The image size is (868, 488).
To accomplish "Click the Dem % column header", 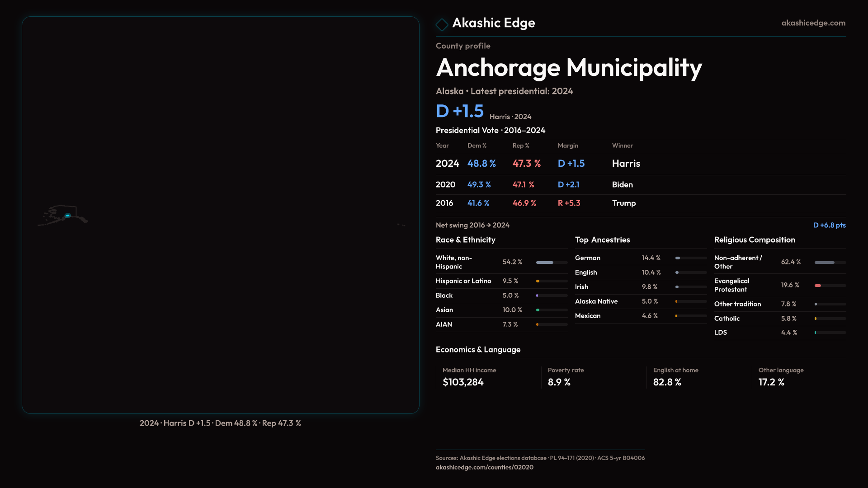I will point(476,145).
